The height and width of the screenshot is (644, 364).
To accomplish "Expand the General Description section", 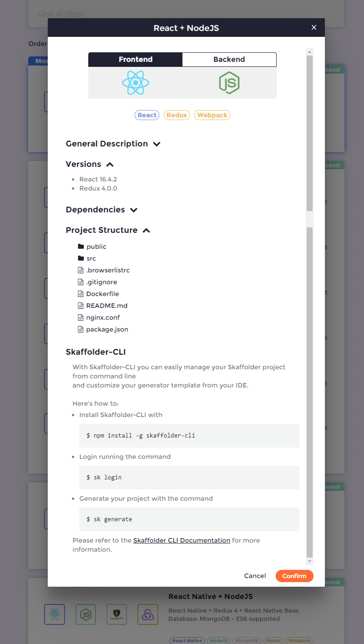I will 157,144.
